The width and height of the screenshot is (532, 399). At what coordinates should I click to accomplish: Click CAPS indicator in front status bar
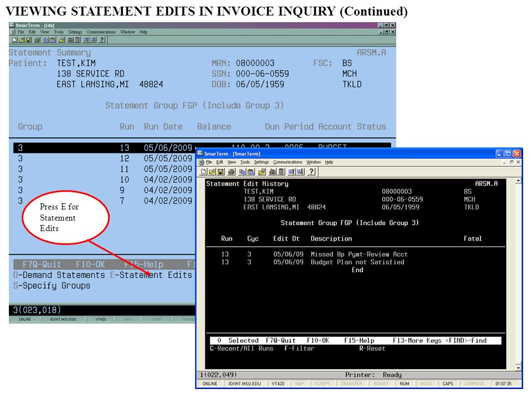click(x=448, y=383)
